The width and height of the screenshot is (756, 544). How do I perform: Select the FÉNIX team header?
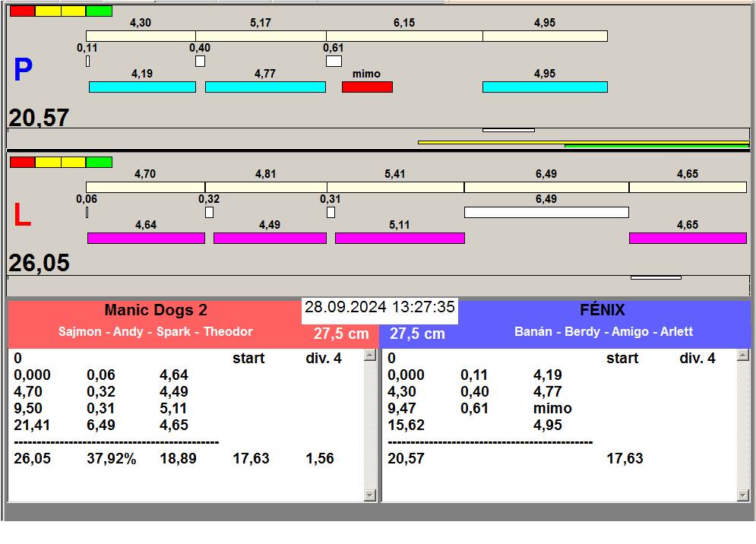[602, 310]
